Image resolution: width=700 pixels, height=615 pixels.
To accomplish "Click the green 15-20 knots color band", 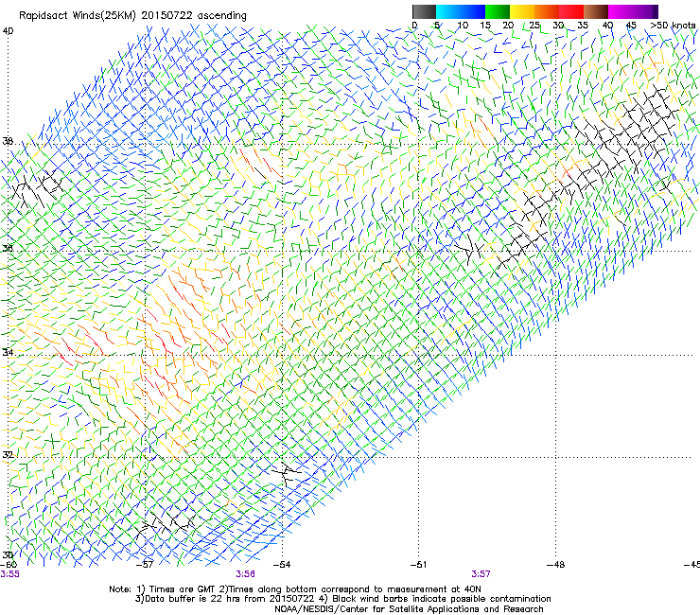I will coord(498,11).
